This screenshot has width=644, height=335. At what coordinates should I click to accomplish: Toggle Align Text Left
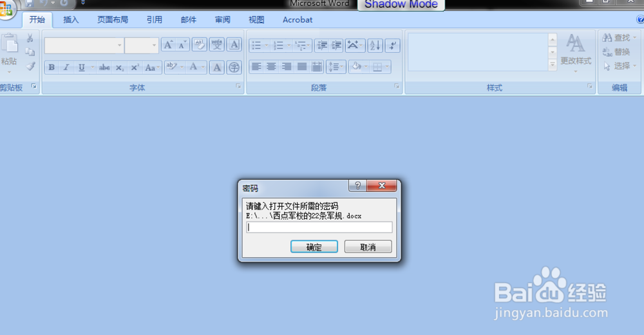click(x=256, y=66)
